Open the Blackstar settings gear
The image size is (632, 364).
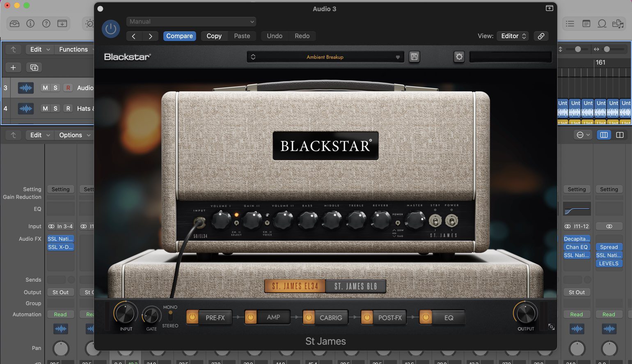[x=459, y=57]
